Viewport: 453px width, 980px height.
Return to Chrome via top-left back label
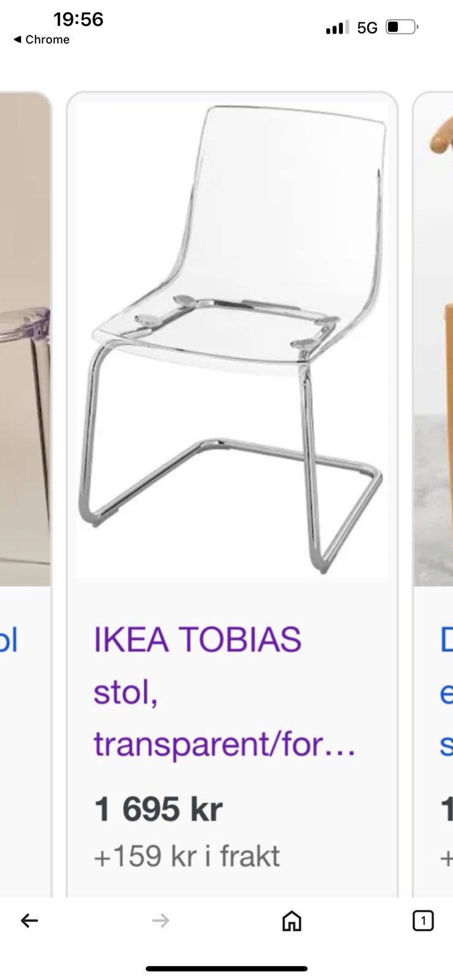[42, 40]
